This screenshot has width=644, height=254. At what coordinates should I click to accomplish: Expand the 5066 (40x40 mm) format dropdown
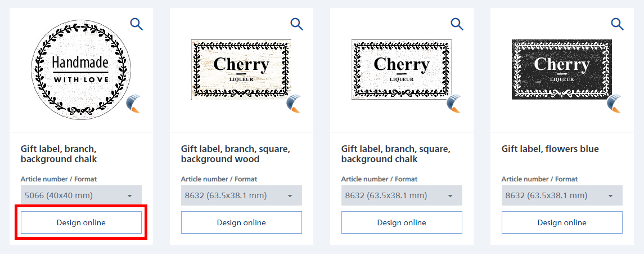pyautogui.click(x=81, y=195)
